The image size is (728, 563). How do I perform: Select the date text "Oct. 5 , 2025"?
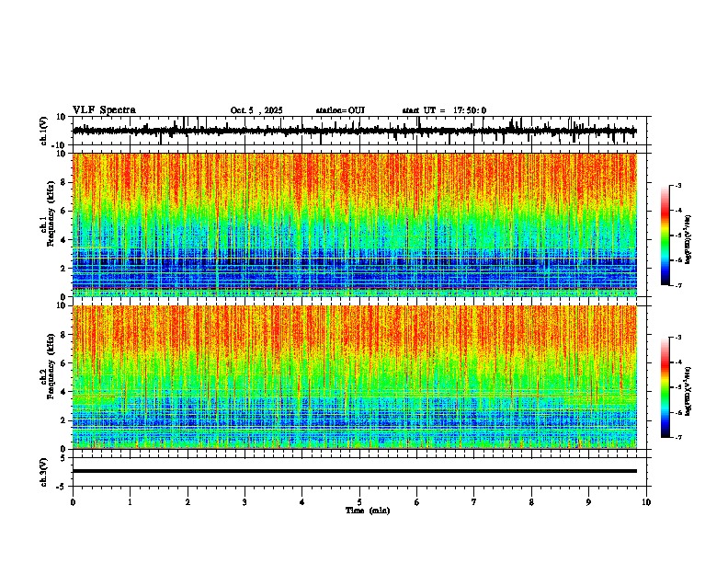(x=256, y=110)
